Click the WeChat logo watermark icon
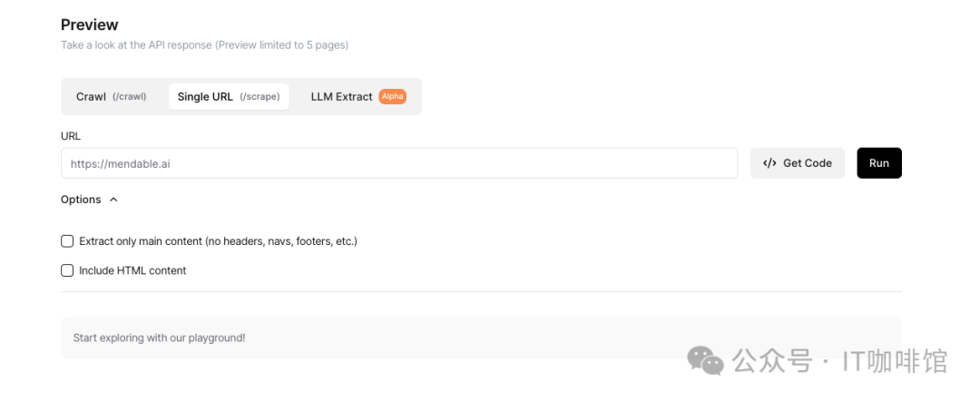This screenshot has height=401, width=980. [705, 360]
